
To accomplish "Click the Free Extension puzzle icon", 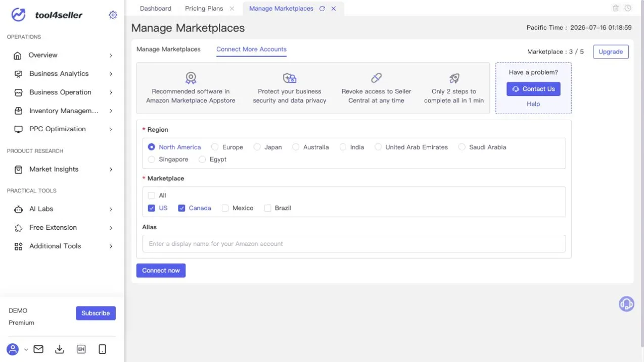I will tap(19, 228).
